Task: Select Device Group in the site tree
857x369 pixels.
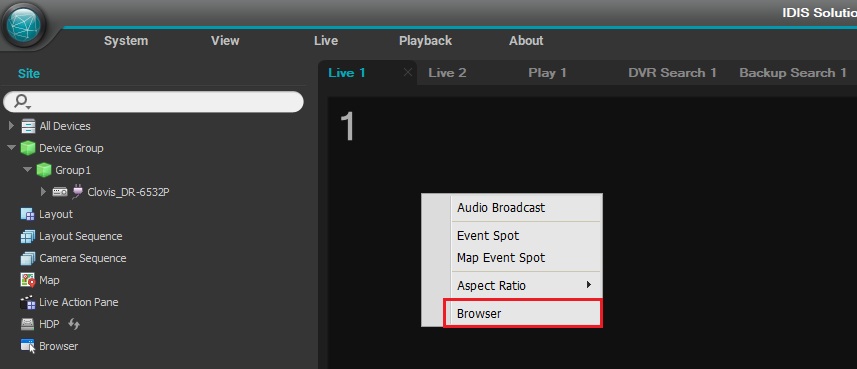Action: [x=71, y=148]
